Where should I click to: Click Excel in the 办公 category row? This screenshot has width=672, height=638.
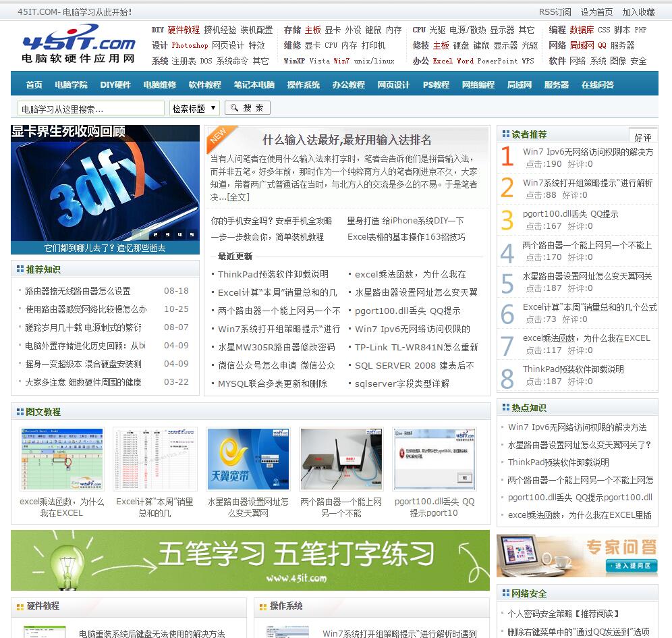(x=443, y=61)
